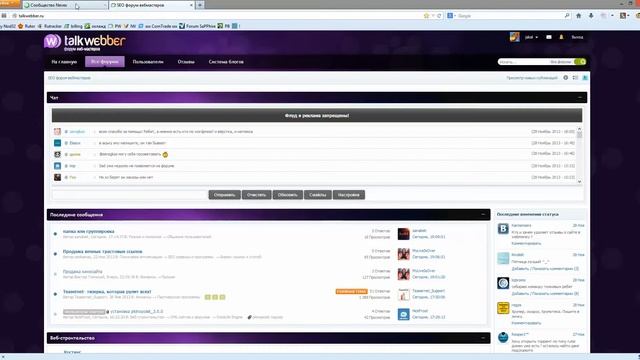This screenshot has height=360, width=640.
Task: Open the 'Настройки' chat button
Action: click(x=349, y=195)
